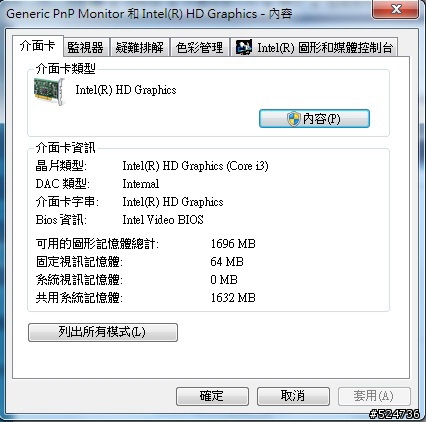Click the 1696 MB total graphics memory value
This screenshot has height=422, width=426.
[233, 244]
